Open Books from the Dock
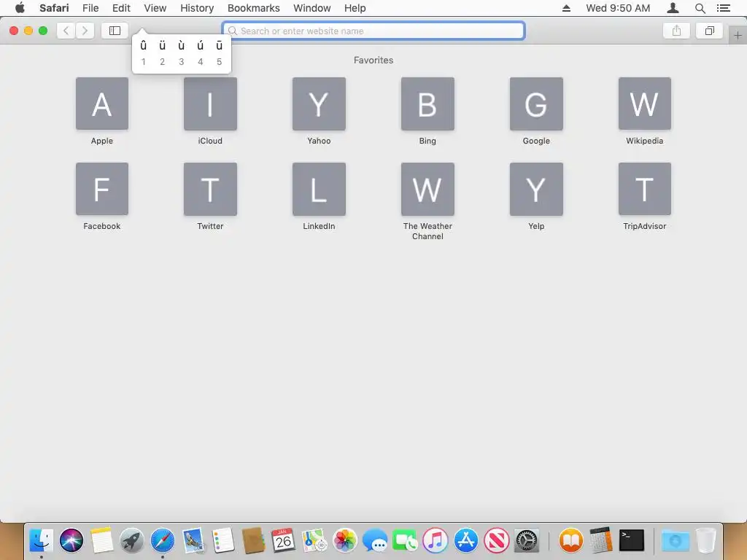 (x=570, y=540)
